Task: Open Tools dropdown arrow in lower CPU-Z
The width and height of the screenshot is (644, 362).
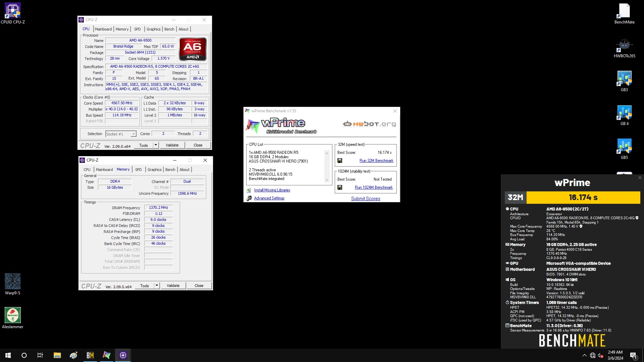Action: 157,286
